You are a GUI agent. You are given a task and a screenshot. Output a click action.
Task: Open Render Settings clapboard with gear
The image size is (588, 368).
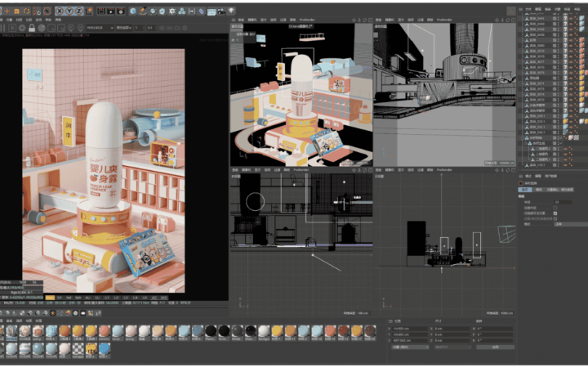120,11
